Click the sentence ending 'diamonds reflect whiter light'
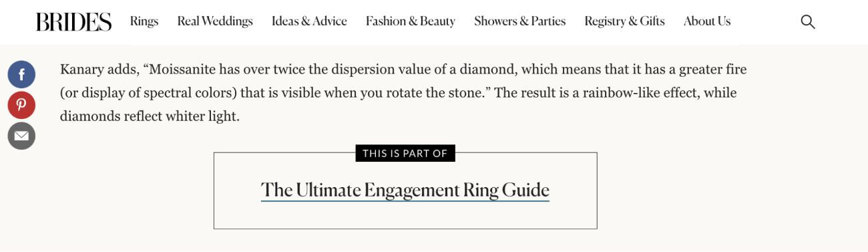 point(150,116)
